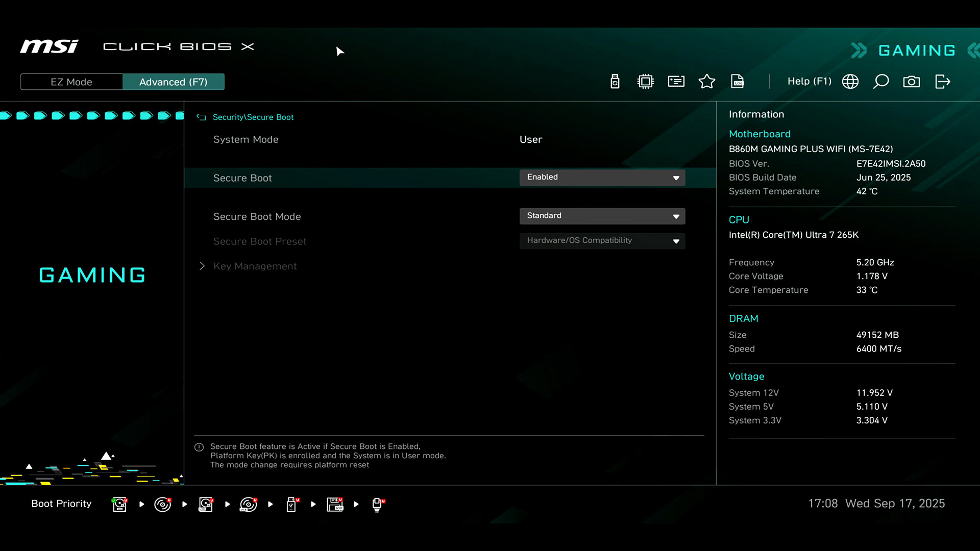The height and width of the screenshot is (551, 980).
Task: Click the Secure Boot setting row label
Action: 242,178
